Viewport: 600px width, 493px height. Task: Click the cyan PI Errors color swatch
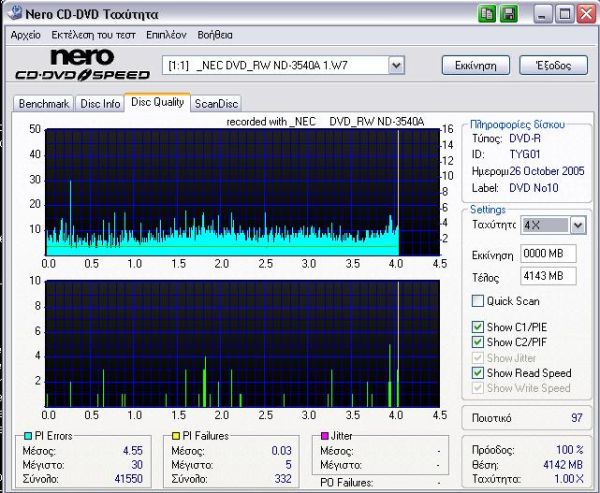[28, 436]
